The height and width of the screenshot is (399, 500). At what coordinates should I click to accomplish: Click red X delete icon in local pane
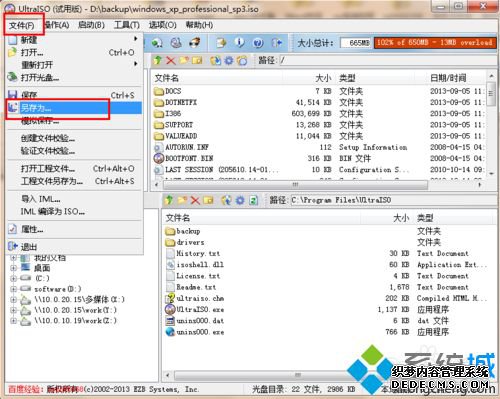coord(195,200)
